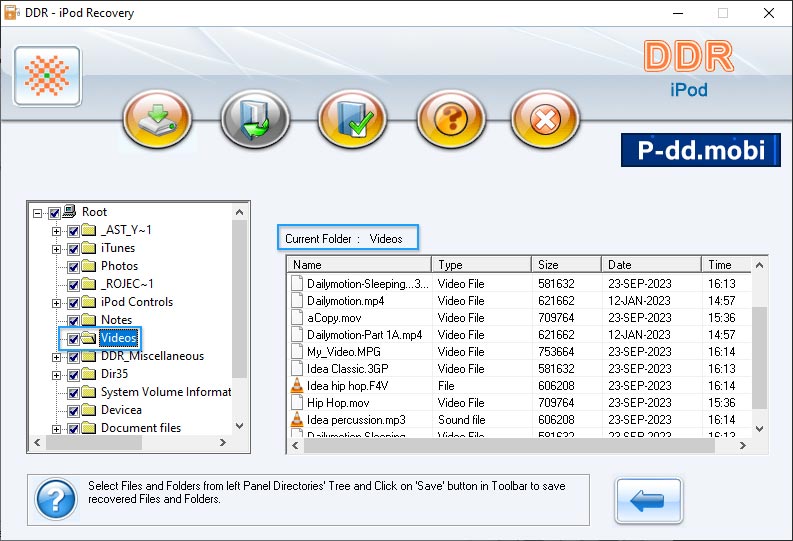Click the iTunes folder icon
This screenshot has height=541, width=793.
[x=89, y=248]
